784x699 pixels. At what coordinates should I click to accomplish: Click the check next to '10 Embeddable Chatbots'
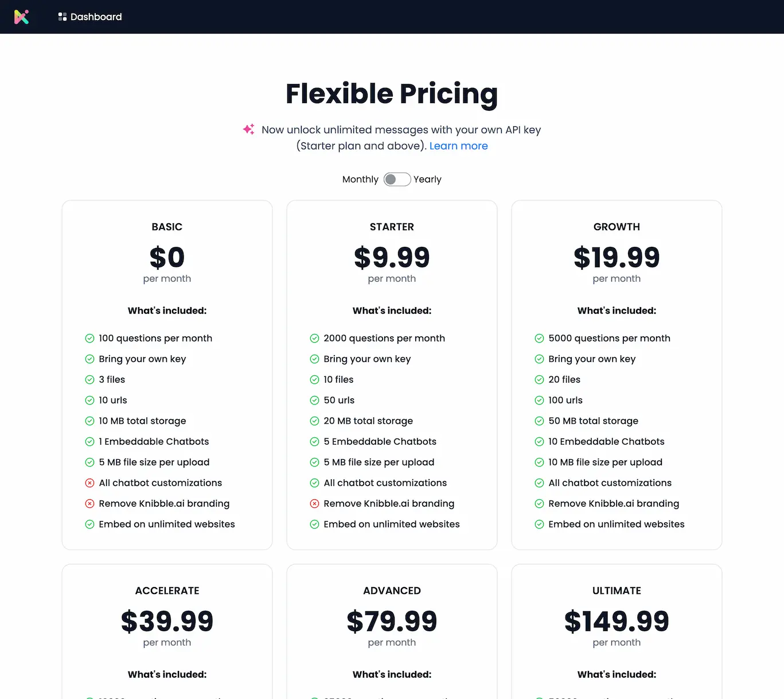539,441
